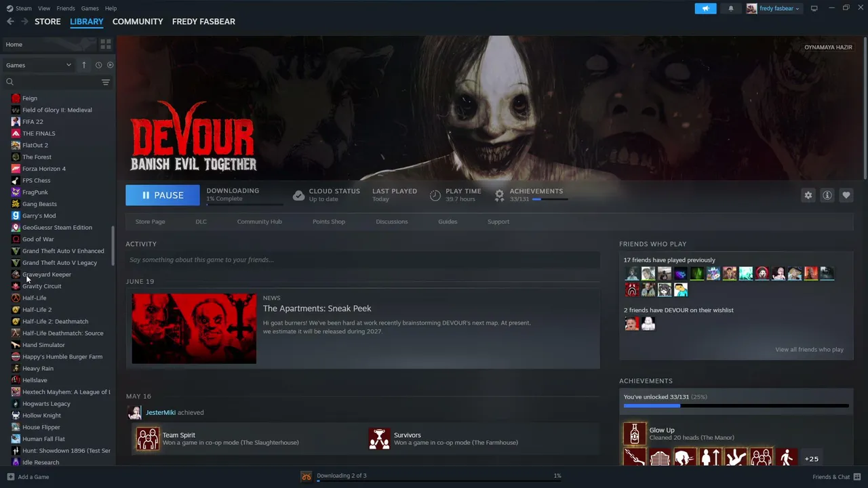
Task: Open the Steam menu
Action: (24, 8)
